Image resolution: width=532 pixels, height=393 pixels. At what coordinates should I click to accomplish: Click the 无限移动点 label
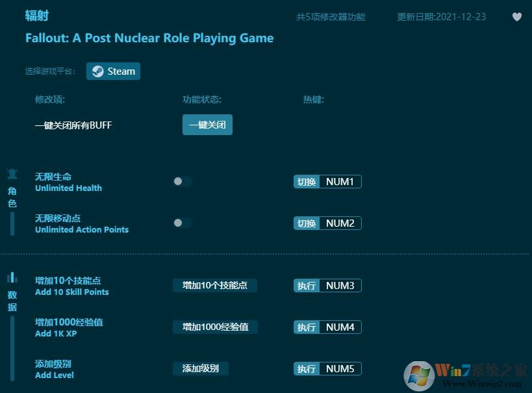pyautogui.click(x=58, y=218)
